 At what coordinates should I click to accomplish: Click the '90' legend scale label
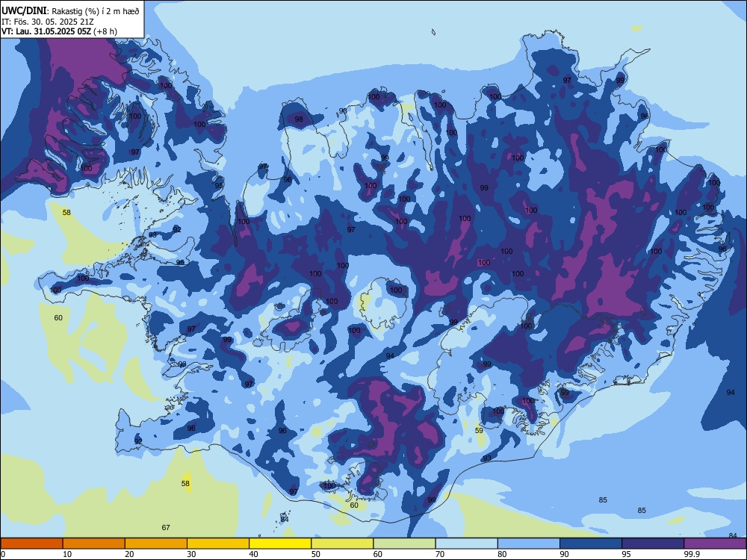(x=564, y=554)
